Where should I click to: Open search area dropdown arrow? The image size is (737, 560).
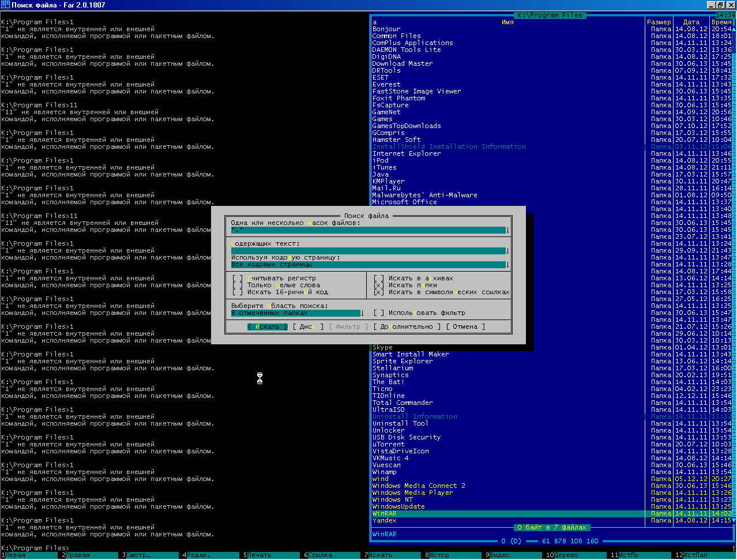click(362, 313)
